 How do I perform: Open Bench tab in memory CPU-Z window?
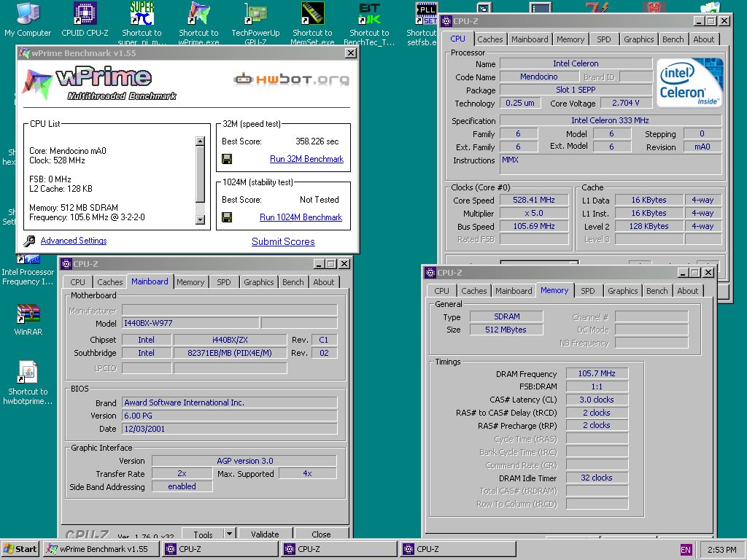(657, 290)
